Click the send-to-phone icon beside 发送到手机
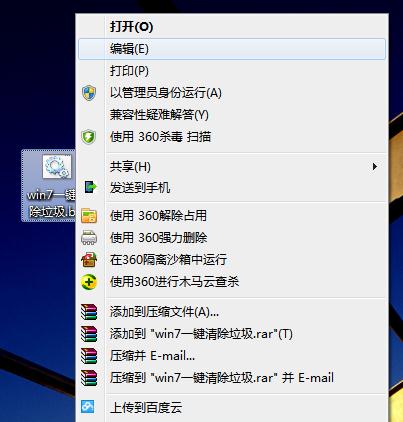The height and width of the screenshot is (422, 403). [90, 187]
